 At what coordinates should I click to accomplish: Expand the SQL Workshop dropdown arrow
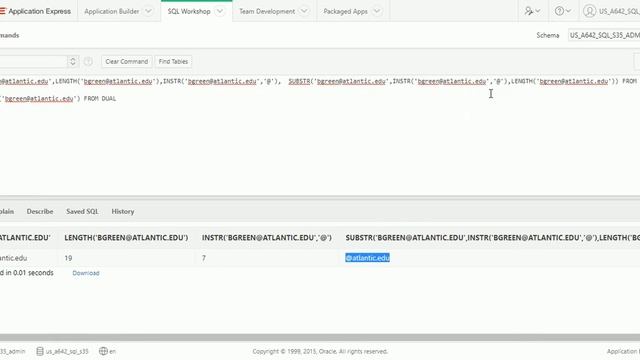click(220, 11)
